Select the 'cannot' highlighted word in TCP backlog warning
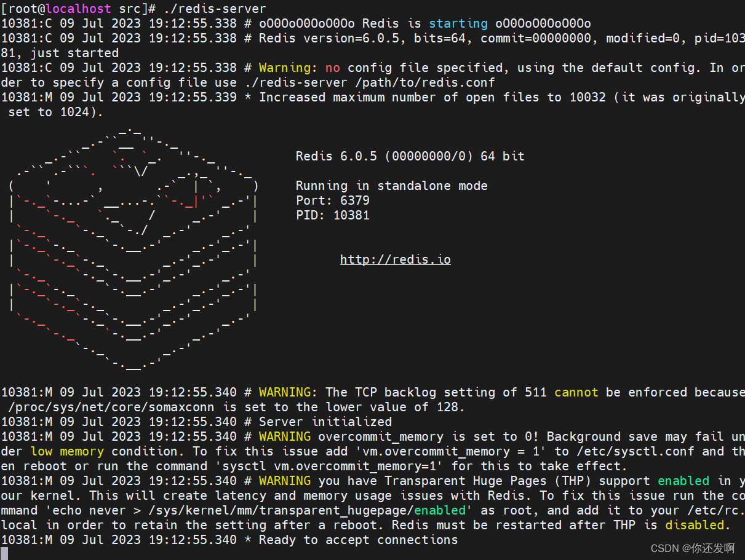Image resolution: width=745 pixels, height=560 pixels. click(x=576, y=392)
